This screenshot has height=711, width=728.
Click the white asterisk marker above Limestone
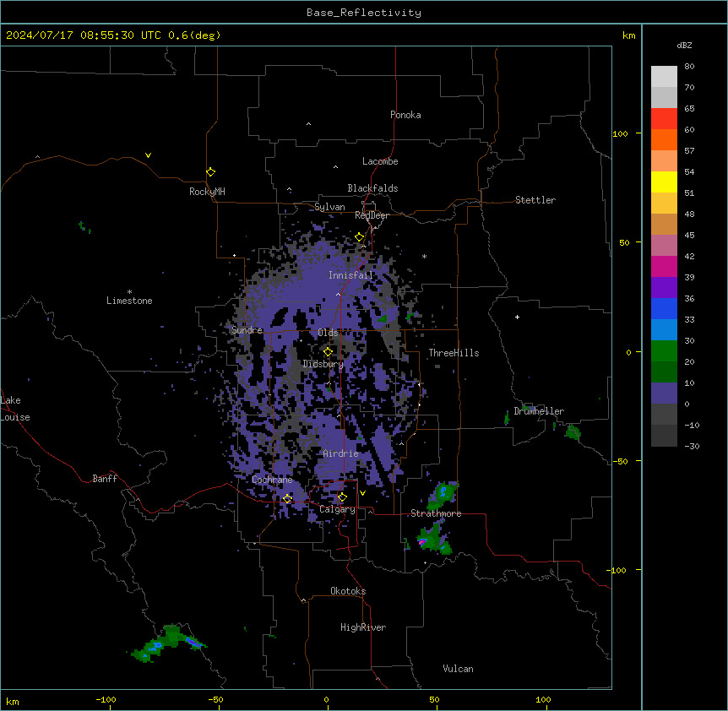pos(129,291)
